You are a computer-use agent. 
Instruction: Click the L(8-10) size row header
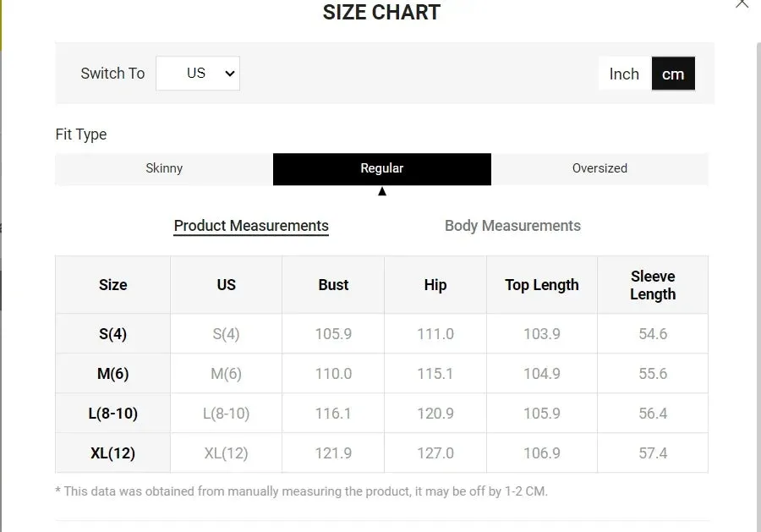112,414
